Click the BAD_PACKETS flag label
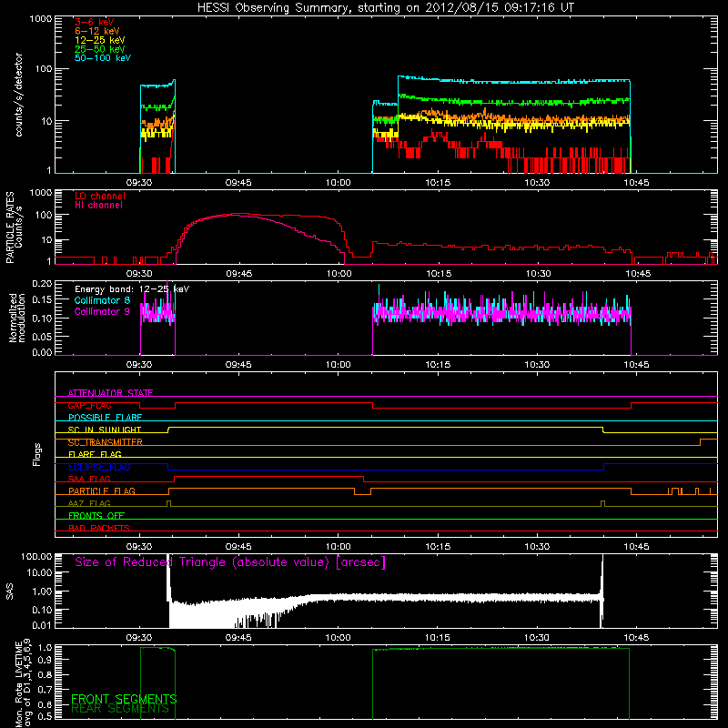Viewport: 728px width, 728px height. (99, 528)
